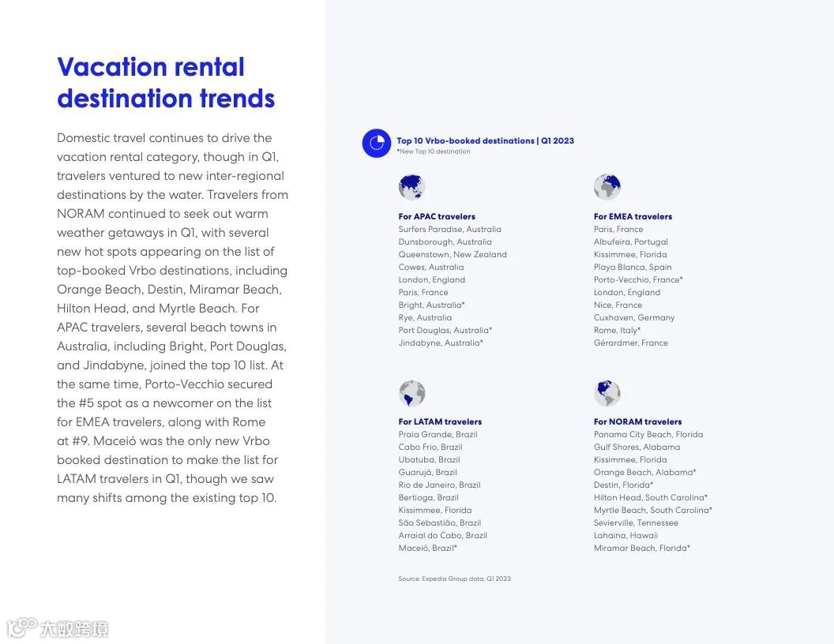
Task: Click 'Albufeira, Portugal' entry
Action: [x=631, y=241]
